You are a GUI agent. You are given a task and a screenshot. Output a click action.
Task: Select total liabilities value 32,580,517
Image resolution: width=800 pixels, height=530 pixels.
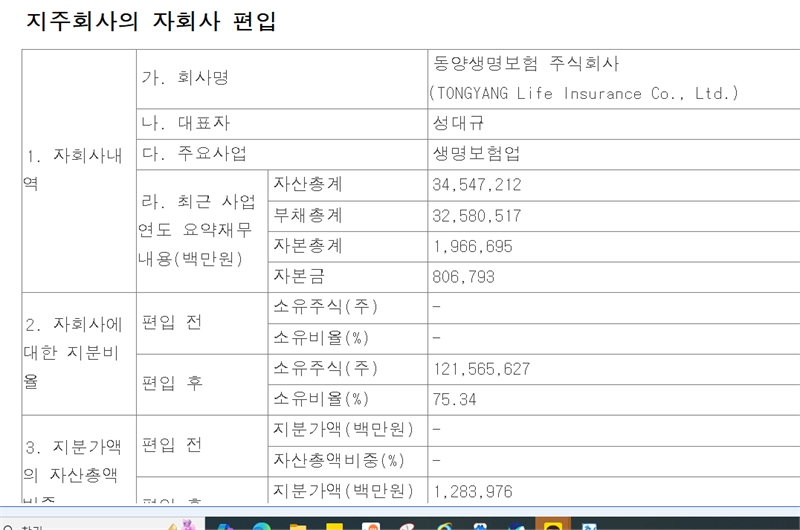click(477, 216)
